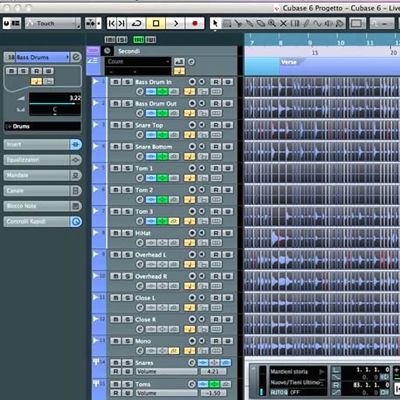Screen dimensions: 400x400
Task: Open the Count tempo track type dropdown
Action: (x=138, y=62)
